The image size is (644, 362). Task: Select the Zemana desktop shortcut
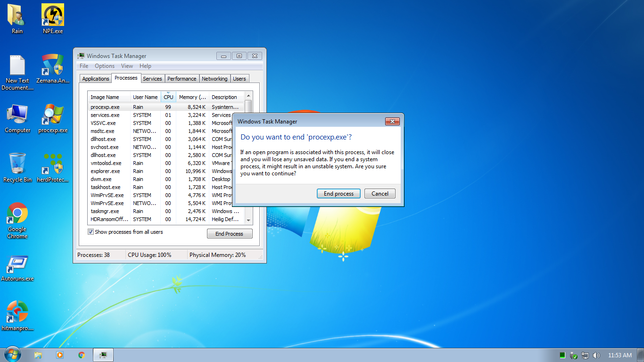tap(53, 69)
